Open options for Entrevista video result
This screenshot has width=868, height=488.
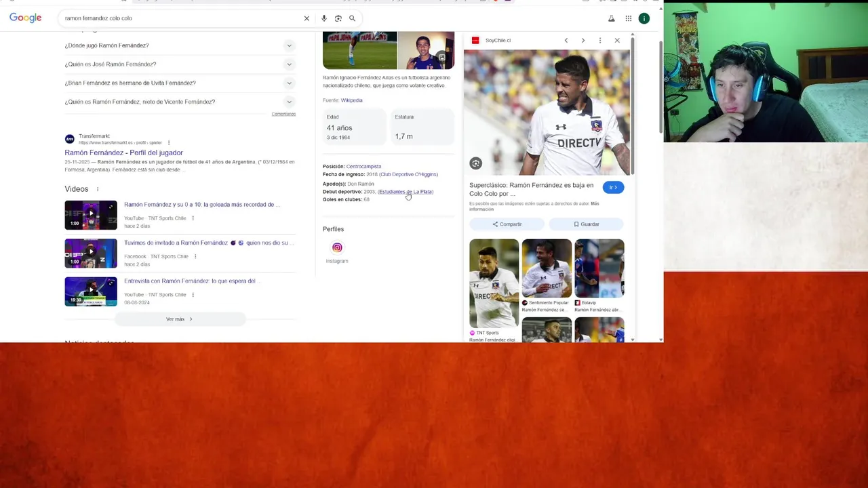[193, 294]
